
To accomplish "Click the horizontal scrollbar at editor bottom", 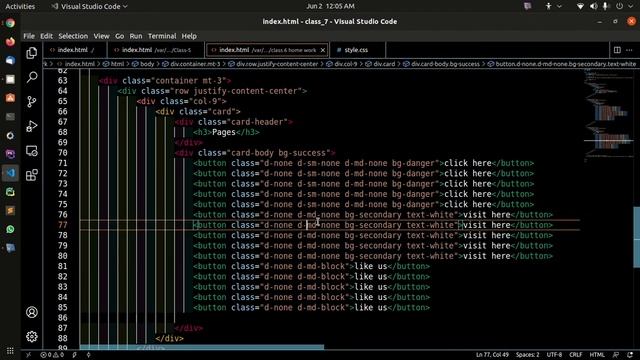I will click(202, 347).
